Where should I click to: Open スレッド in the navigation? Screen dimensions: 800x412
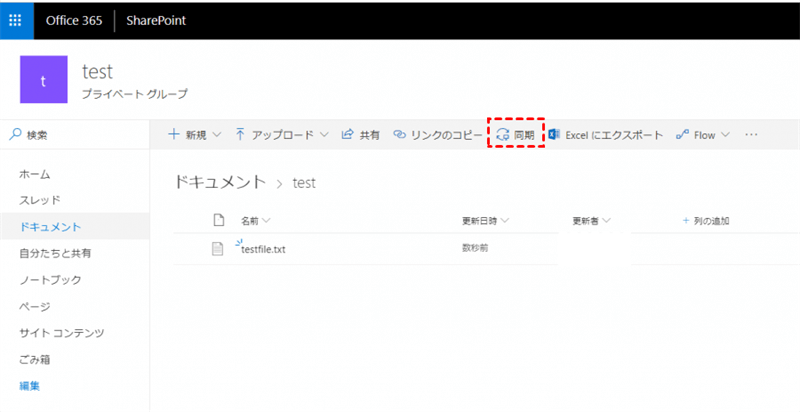coord(40,200)
